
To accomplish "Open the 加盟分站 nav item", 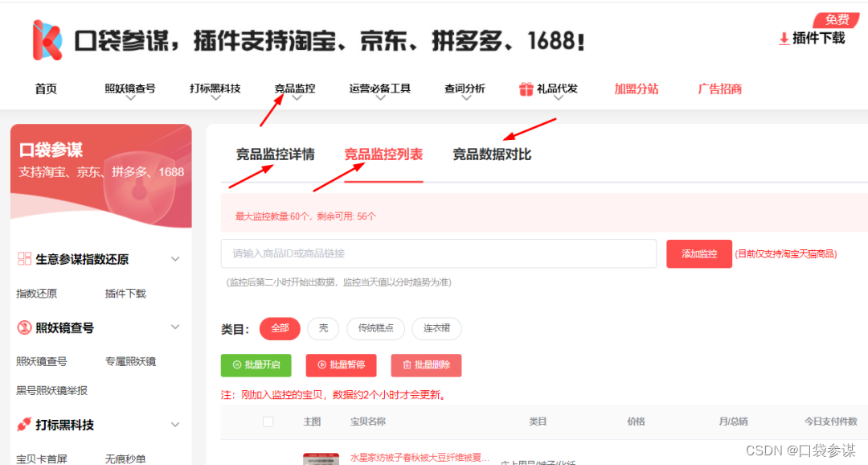I will tap(636, 88).
